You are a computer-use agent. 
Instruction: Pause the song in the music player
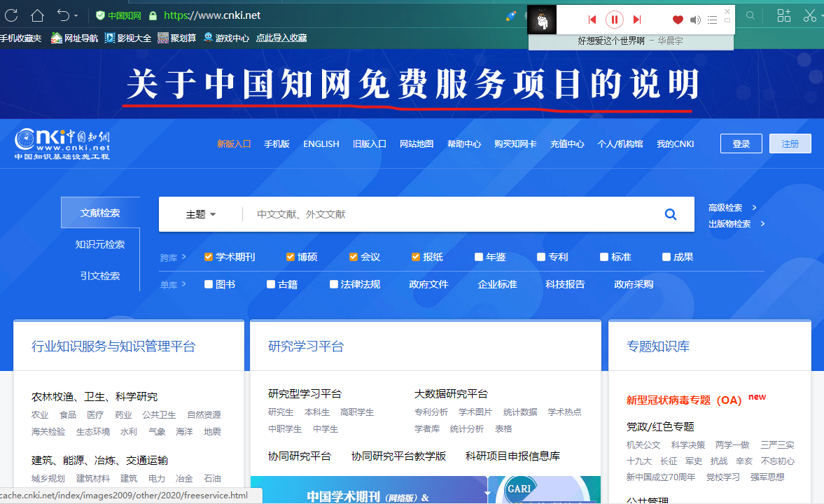click(x=614, y=20)
